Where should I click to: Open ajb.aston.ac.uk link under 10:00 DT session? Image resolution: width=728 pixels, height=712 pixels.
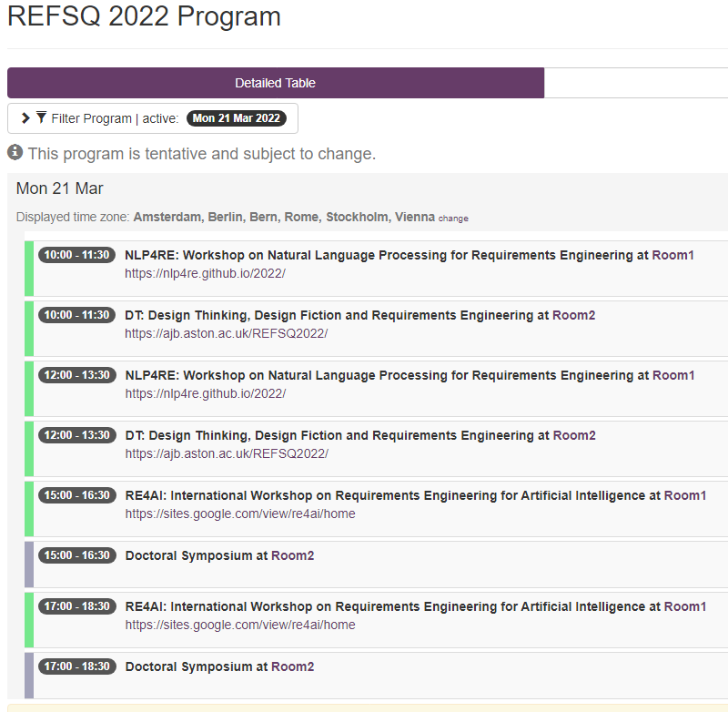point(226,333)
